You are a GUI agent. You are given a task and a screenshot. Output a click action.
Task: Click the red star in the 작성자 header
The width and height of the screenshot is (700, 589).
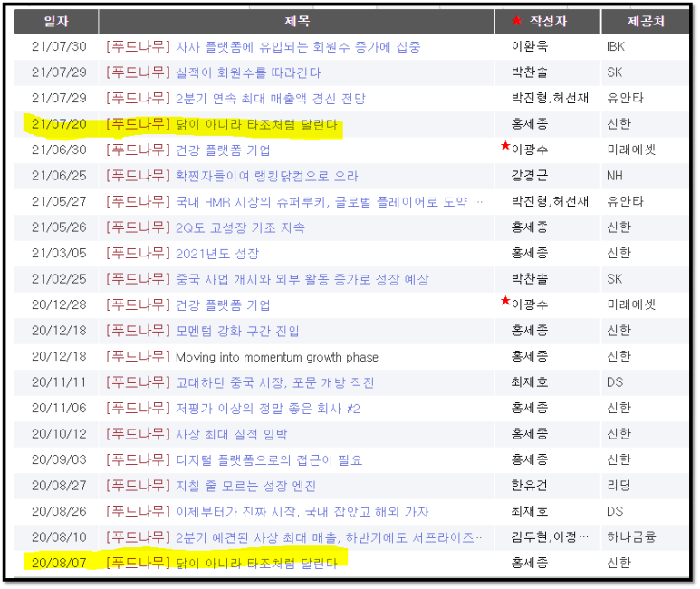click(x=517, y=21)
